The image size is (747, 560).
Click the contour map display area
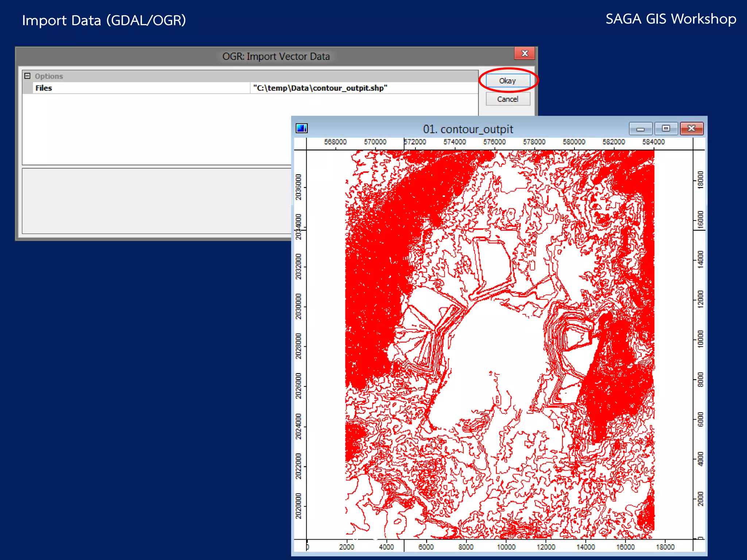(x=499, y=344)
